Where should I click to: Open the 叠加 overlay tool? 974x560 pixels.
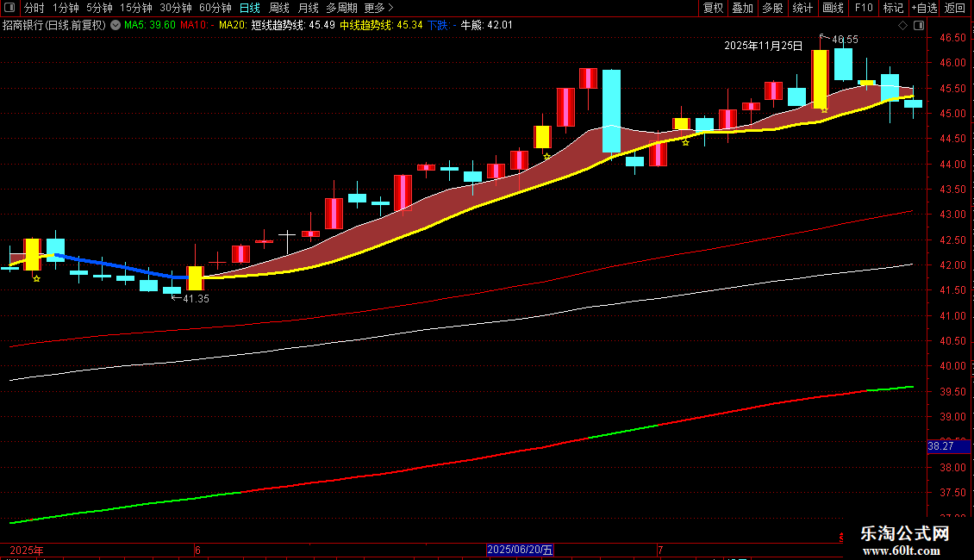coord(742,8)
